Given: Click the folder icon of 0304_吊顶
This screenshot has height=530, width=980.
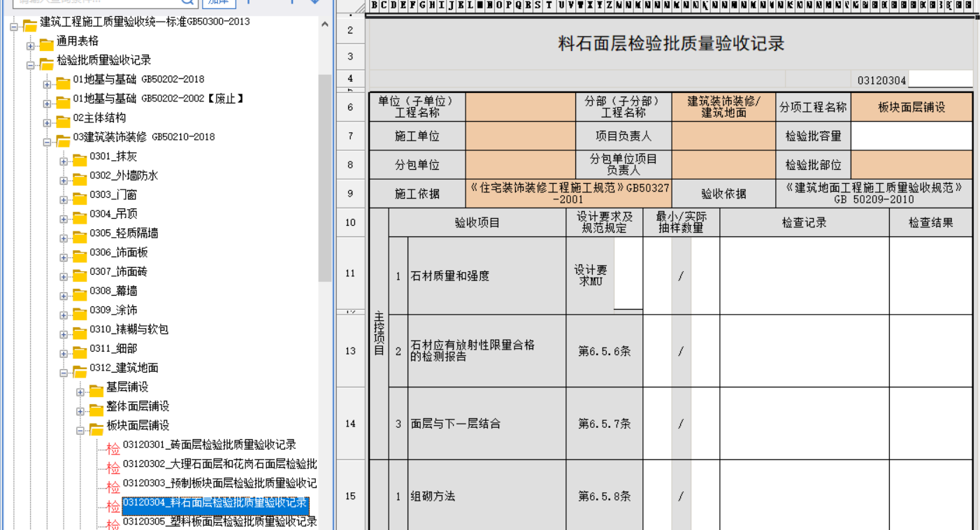Looking at the screenshot, I should [80, 218].
